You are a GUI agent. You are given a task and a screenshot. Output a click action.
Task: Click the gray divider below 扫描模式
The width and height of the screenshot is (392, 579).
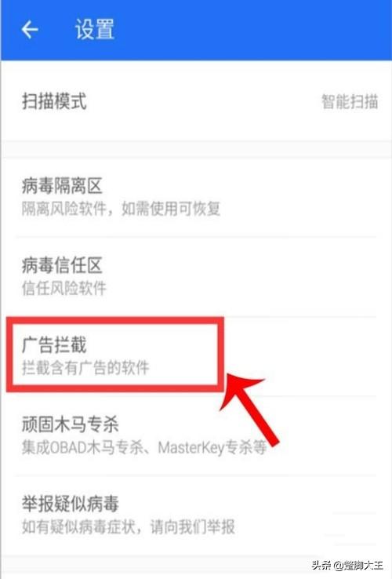click(196, 150)
